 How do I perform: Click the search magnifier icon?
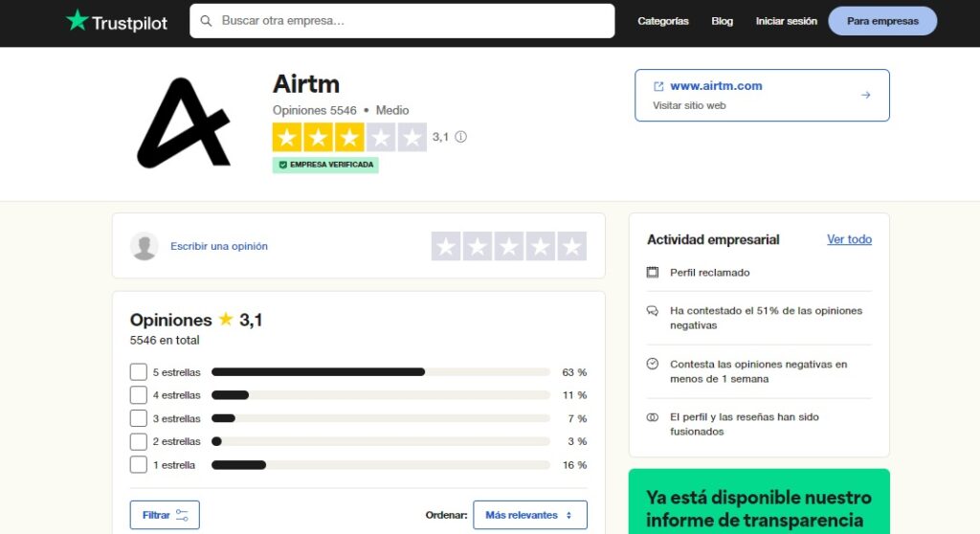click(x=206, y=21)
